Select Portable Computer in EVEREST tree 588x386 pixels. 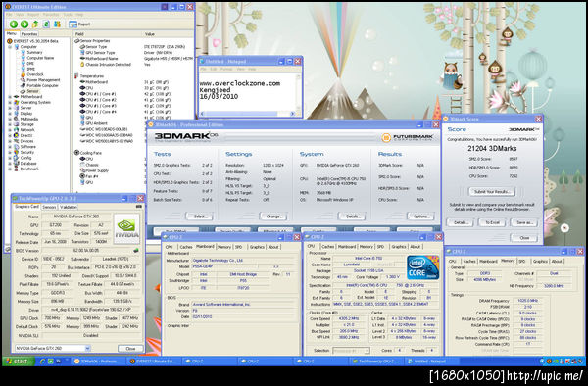pos(42,85)
